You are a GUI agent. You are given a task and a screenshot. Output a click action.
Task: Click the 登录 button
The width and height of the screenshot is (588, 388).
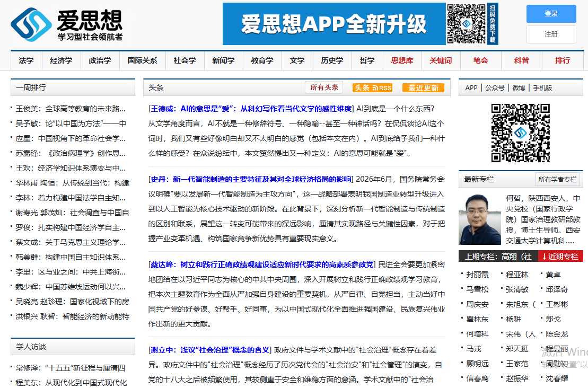click(551, 14)
